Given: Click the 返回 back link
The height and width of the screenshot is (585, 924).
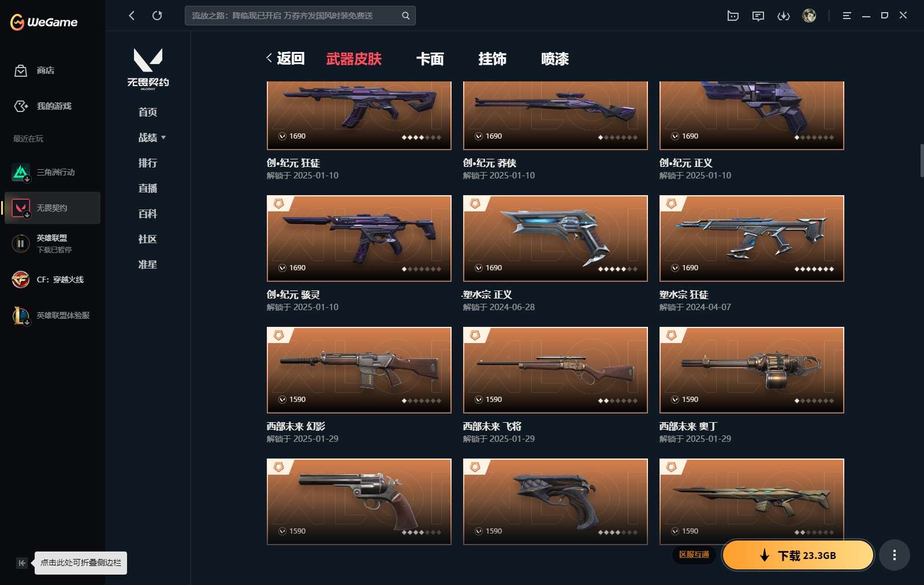Looking at the screenshot, I should coord(285,58).
